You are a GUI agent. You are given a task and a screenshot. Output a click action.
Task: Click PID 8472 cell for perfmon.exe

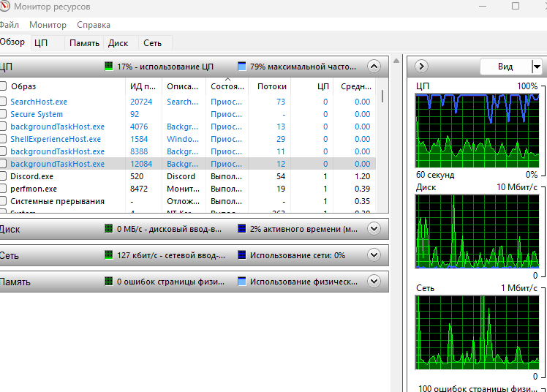(x=139, y=189)
